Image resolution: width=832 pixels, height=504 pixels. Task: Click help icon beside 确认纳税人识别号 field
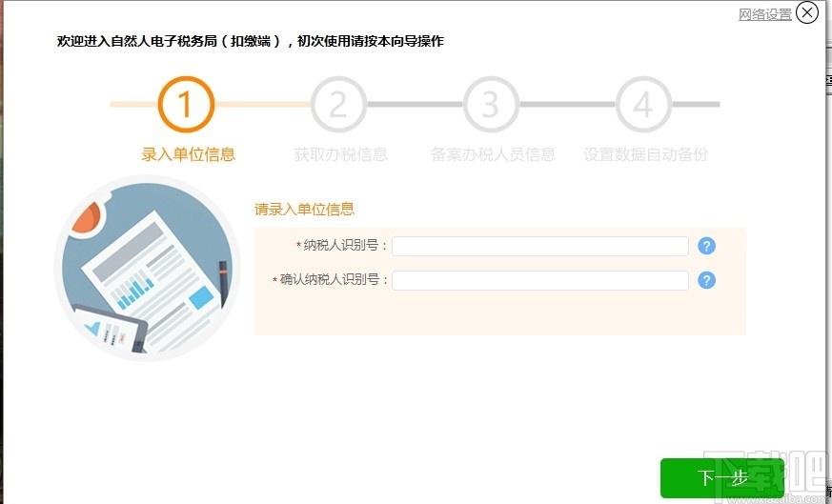coord(706,280)
